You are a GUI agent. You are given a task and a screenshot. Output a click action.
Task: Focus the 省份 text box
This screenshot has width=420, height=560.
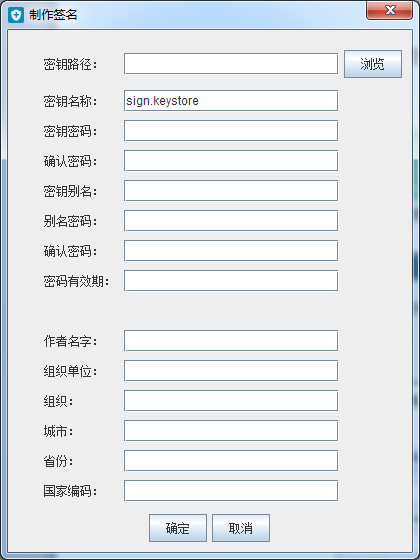click(231, 461)
